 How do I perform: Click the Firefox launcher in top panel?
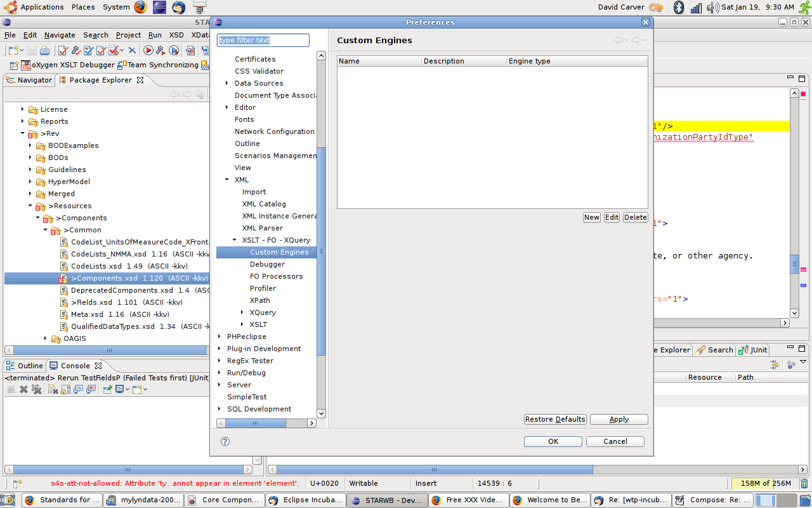coord(140,7)
